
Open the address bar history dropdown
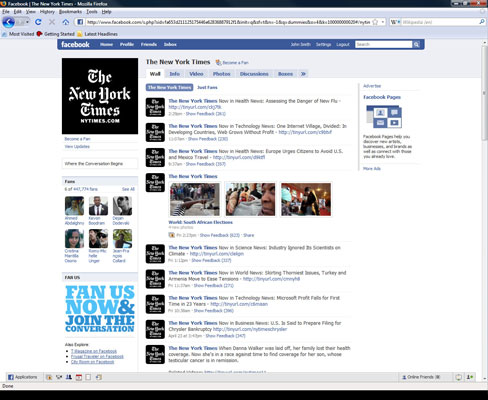383,22
